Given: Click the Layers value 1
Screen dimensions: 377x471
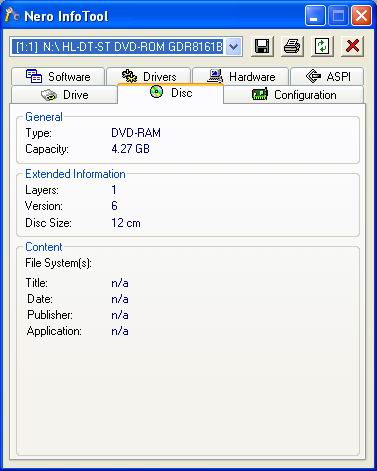Looking at the screenshot, I should point(114,190).
